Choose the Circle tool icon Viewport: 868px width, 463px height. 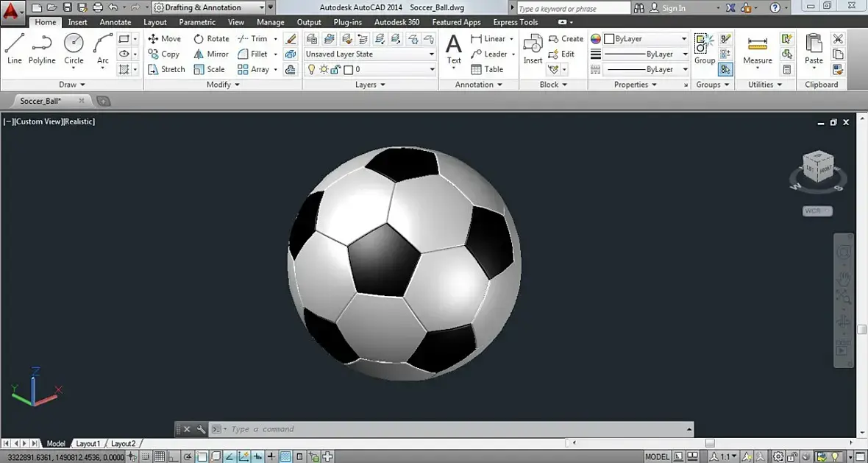pyautogui.click(x=74, y=43)
